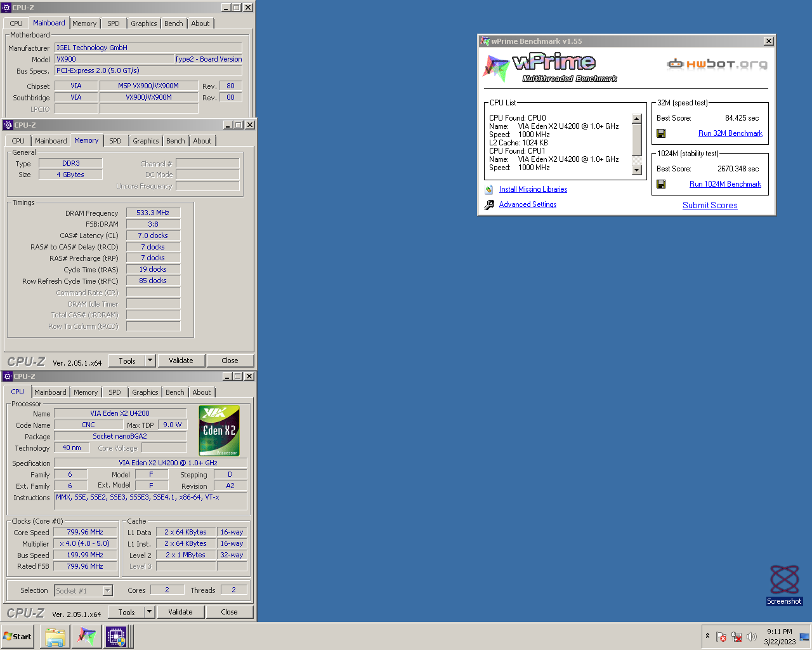The width and height of the screenshot is (812, 650).
Task: Click the wPrime title bar icon
Action: (485, 41)
